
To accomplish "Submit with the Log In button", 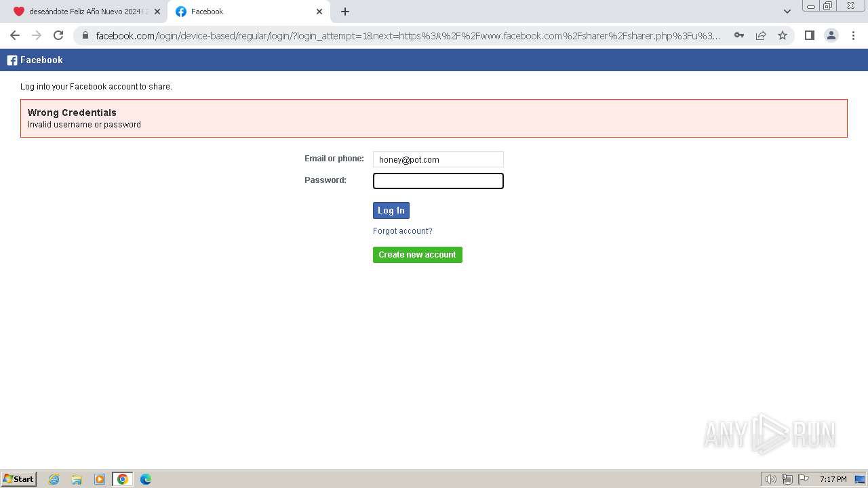I will (x=391, y=210).
